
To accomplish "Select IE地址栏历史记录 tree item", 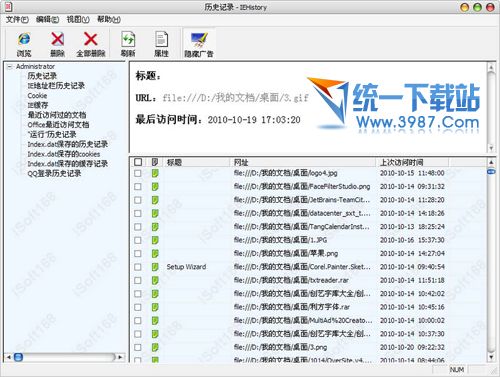I will (x=56, y=86).
